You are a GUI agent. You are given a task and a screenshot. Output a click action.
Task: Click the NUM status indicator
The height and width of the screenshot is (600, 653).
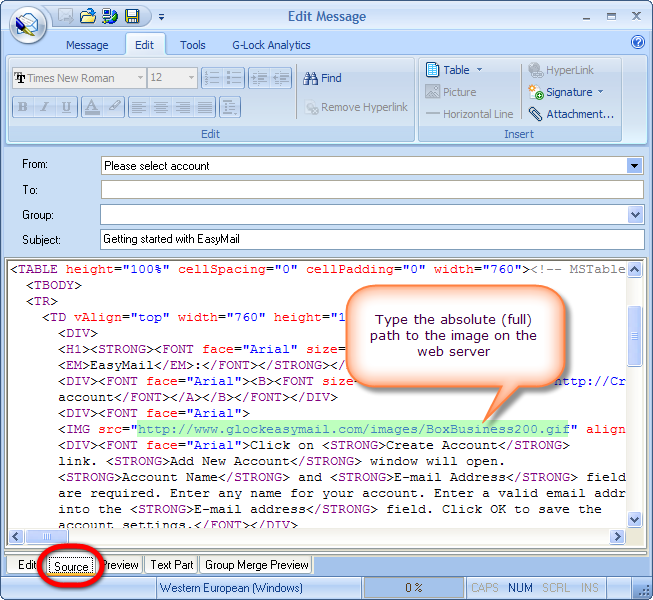point(520,588)
